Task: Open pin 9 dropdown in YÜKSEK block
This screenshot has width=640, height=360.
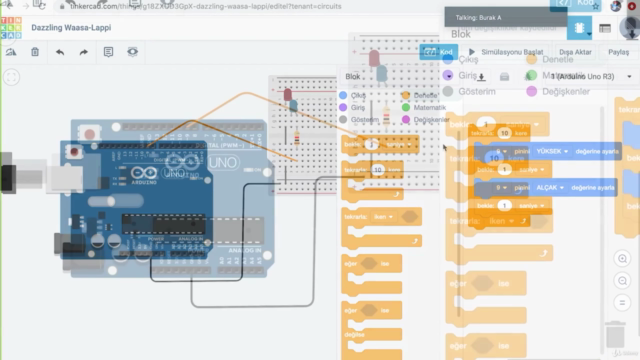Action: [501, 151]
